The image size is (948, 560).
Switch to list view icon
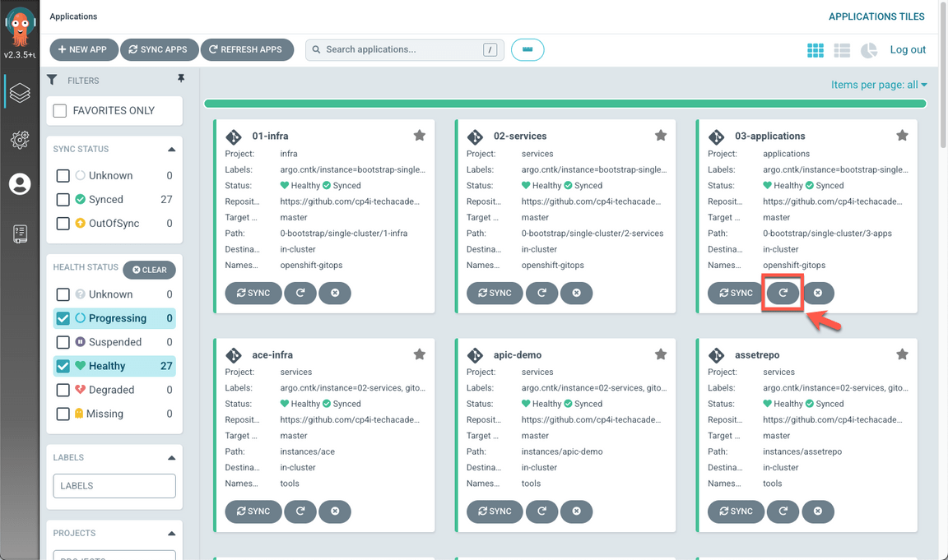point(842,50)
